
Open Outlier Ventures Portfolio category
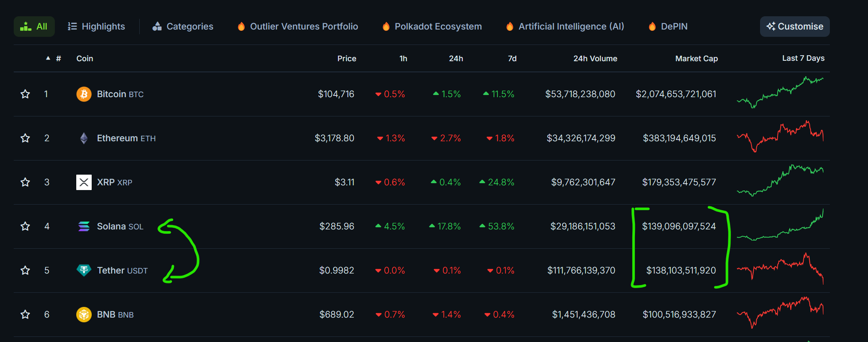tap(298, 27)
